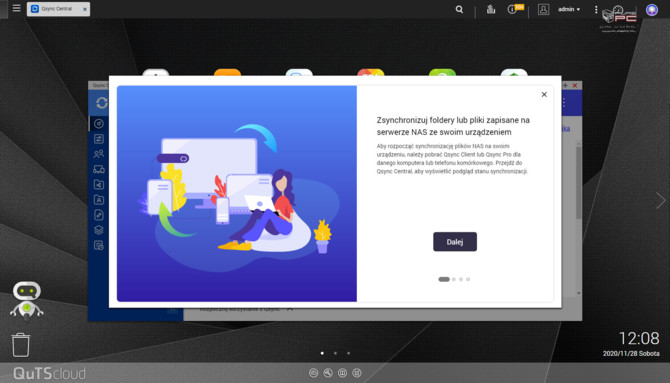Select first wizard page indicator
Viewport: 670px width, 383px height.
pyautogui.click(x=444, y=279)
